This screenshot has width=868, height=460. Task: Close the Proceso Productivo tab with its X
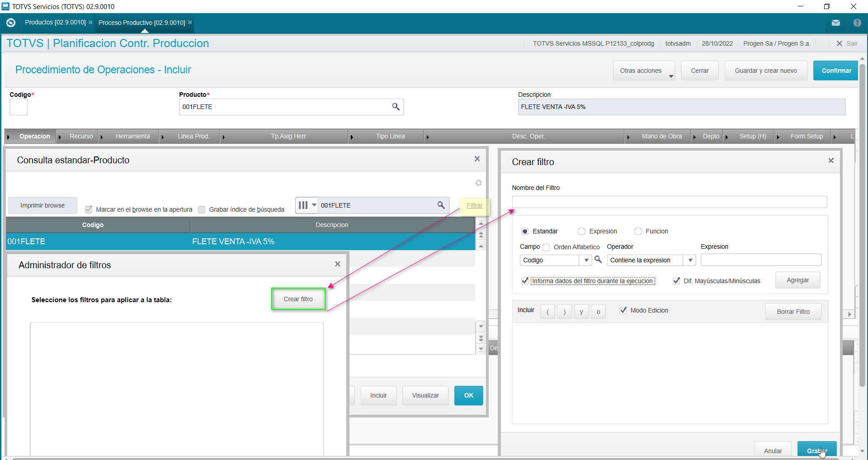[190, 22]
